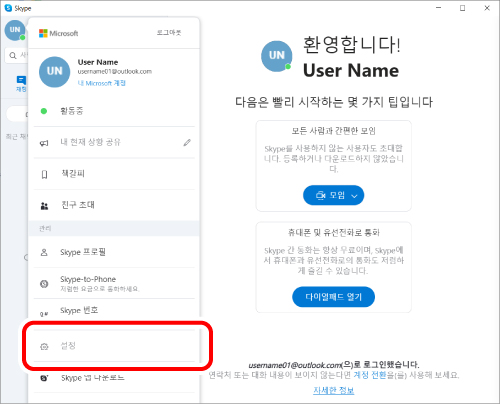Viewport: 500px width, 404px height.
Task: Click the Skype-to-Phone globe icon
Action: (44, 284)
